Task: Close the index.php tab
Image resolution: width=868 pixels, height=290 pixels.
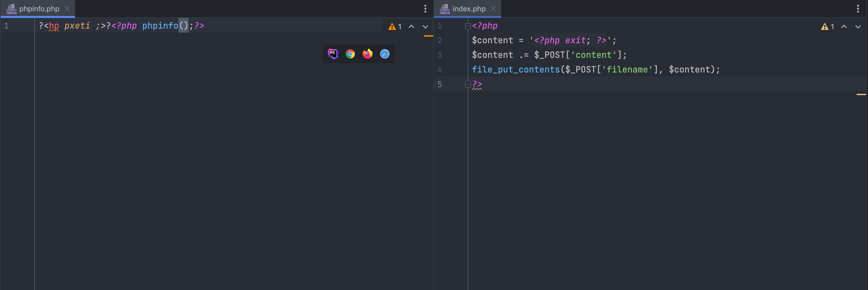Action: (493, 9)
